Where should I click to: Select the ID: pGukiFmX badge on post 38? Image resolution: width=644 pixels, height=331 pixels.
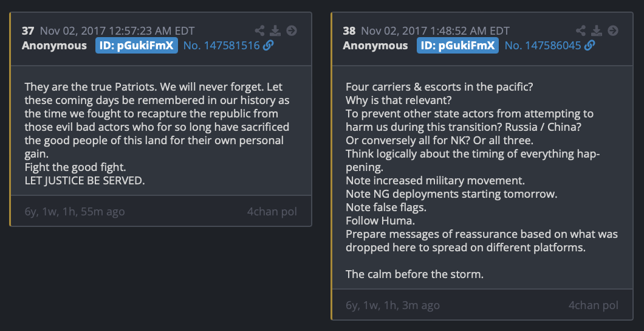(x=457, y=46)
